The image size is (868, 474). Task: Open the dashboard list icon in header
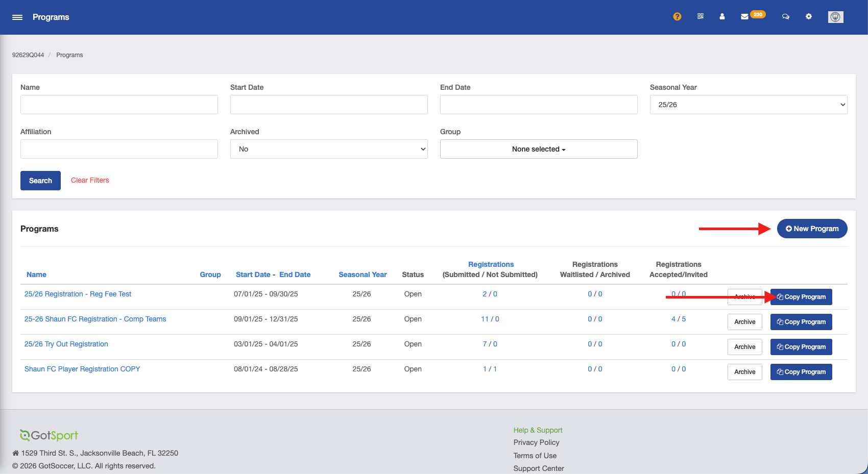tap(701, 16)
